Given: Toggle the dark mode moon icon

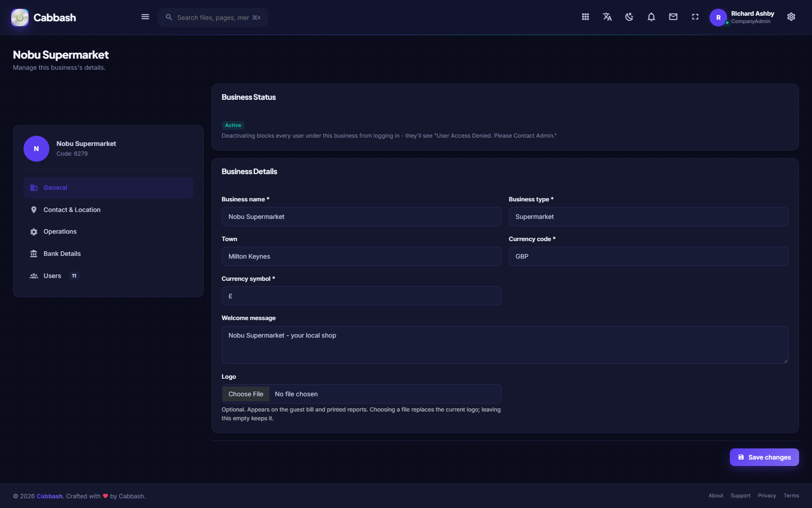Looking at the screenshot, I should (629, 17).
